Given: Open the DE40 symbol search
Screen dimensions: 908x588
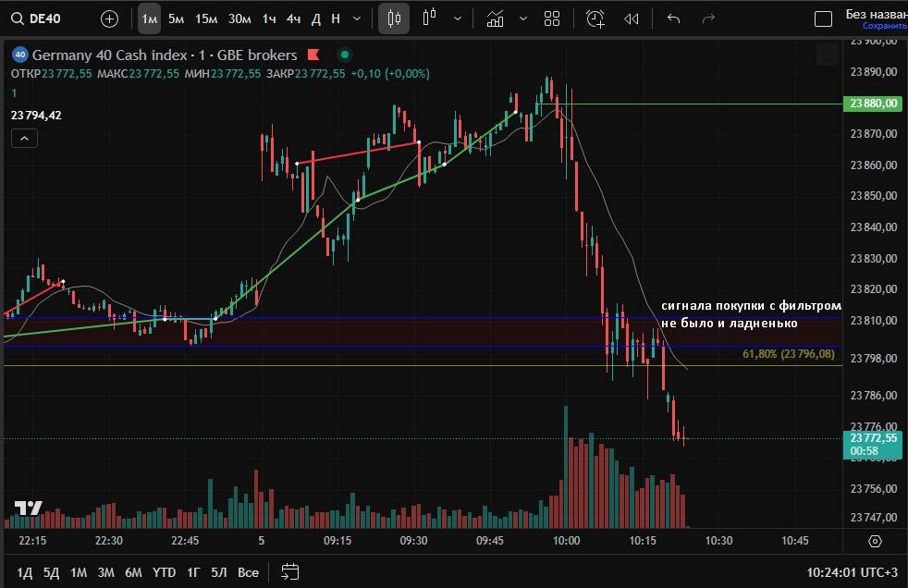Looking at the screenshot, I should 37,18.
